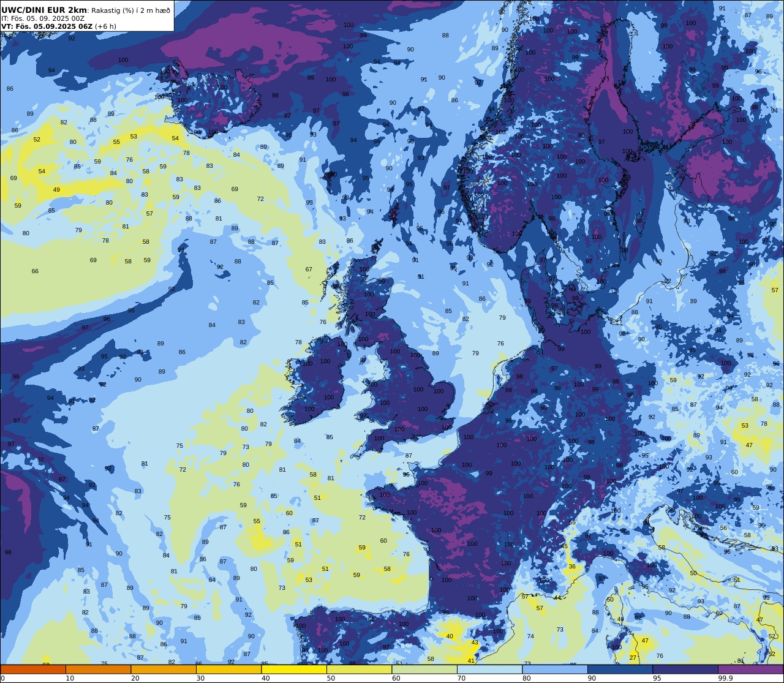
Task: Pick the pale green 60–70 legend band
Action: [424, 669]
